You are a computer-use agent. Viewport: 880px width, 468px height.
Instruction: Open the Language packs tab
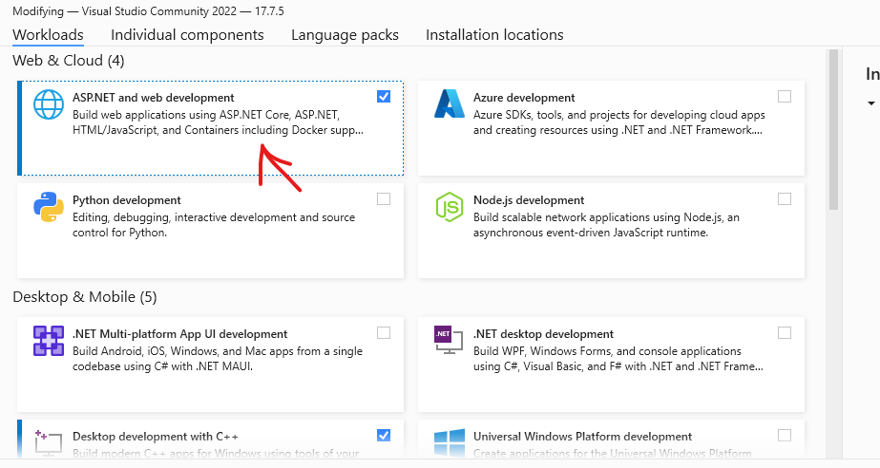345,35
